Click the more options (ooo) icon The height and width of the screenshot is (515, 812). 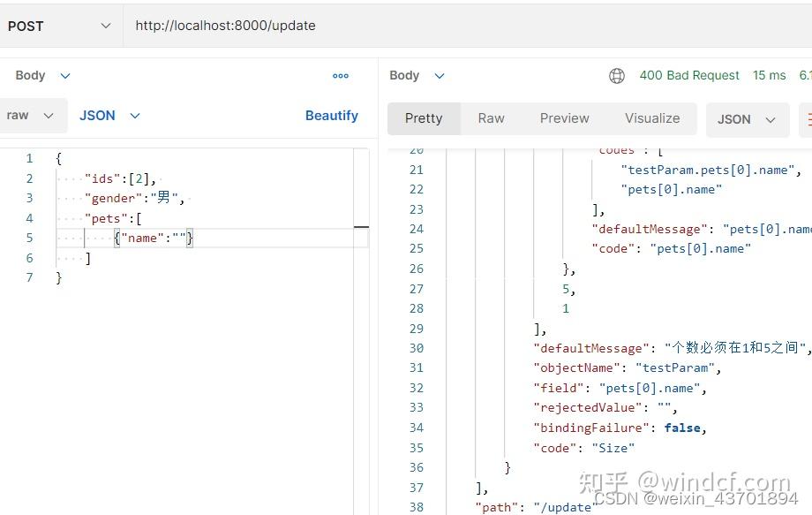[341, 75]
